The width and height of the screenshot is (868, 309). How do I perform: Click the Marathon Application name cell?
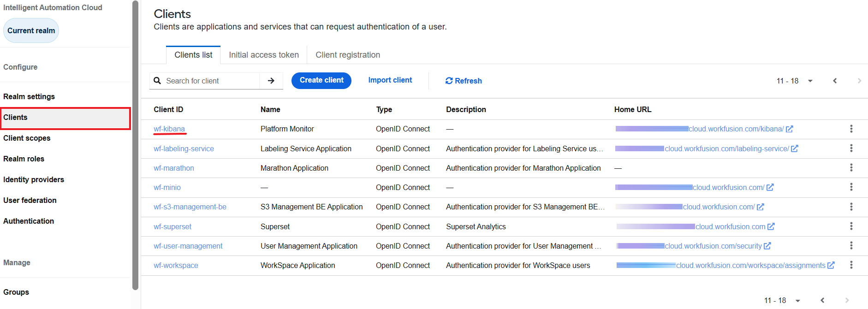click(x=294, y=168)
